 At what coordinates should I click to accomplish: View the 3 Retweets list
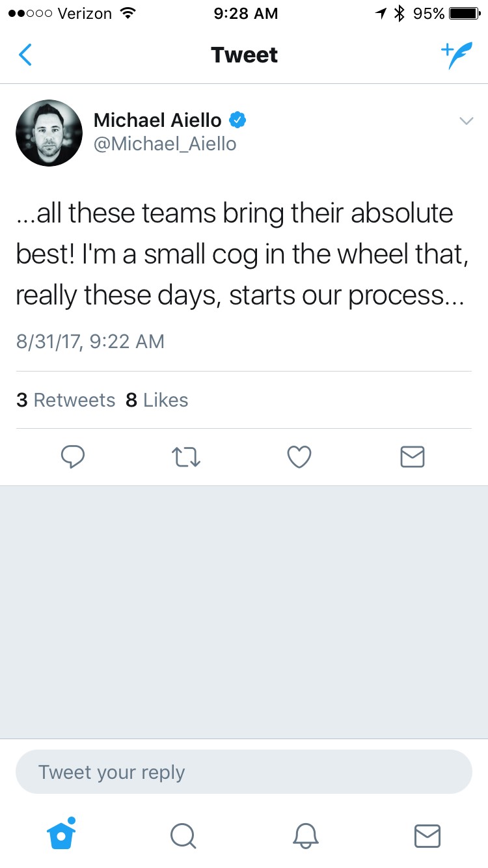[66, 400]
